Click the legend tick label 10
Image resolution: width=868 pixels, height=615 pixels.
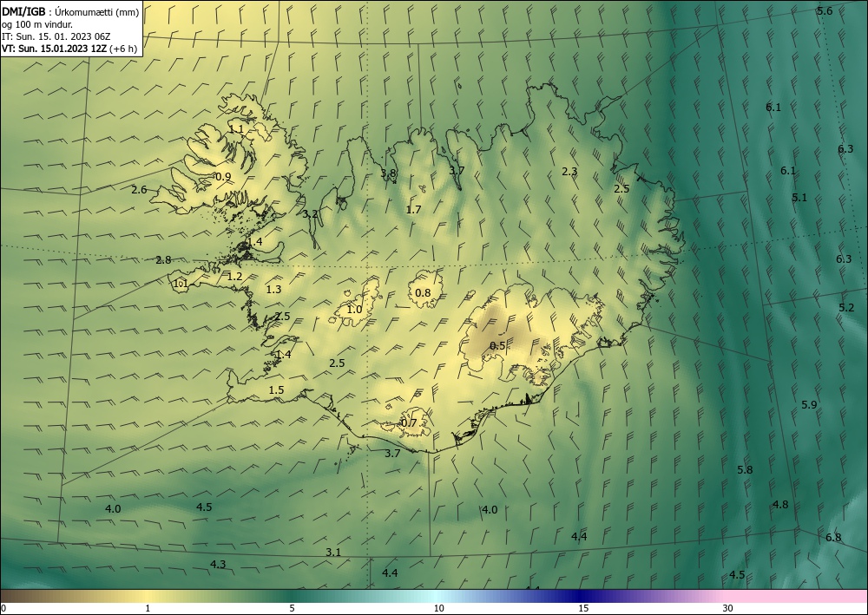pos(439,609)
